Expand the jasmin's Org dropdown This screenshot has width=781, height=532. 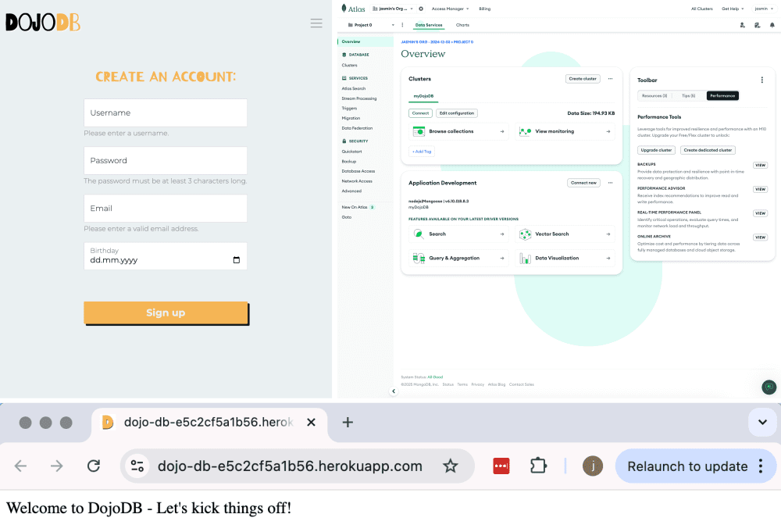pyautogui.click(x=393, y=9)
